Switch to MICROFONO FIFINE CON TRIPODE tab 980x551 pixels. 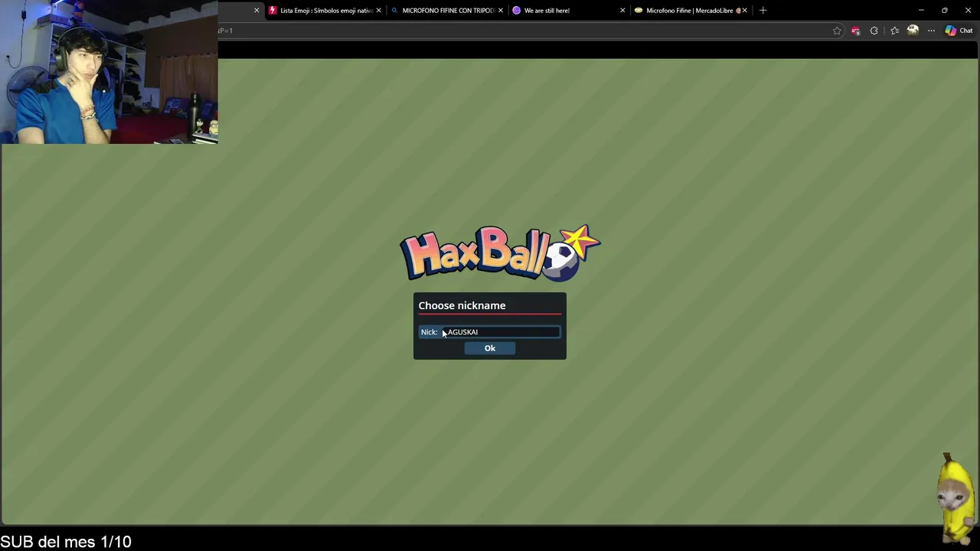(x=448, y=11)
